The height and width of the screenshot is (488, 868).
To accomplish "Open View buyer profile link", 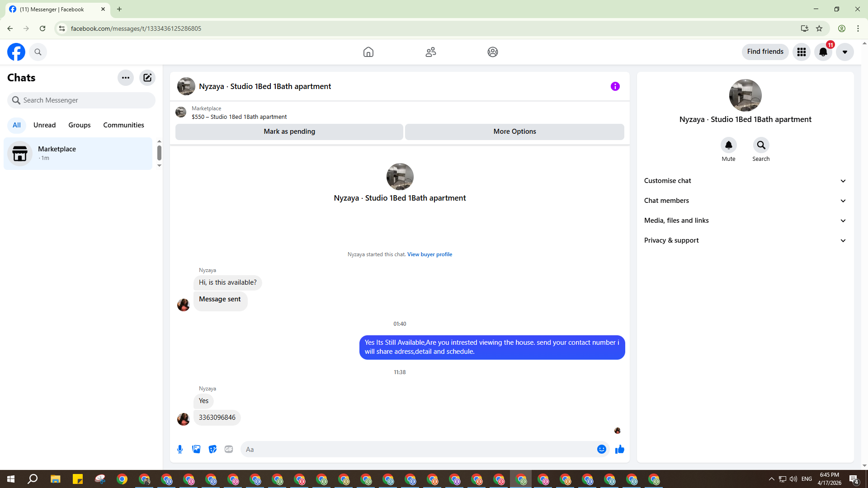I will (x=429, y=254).
